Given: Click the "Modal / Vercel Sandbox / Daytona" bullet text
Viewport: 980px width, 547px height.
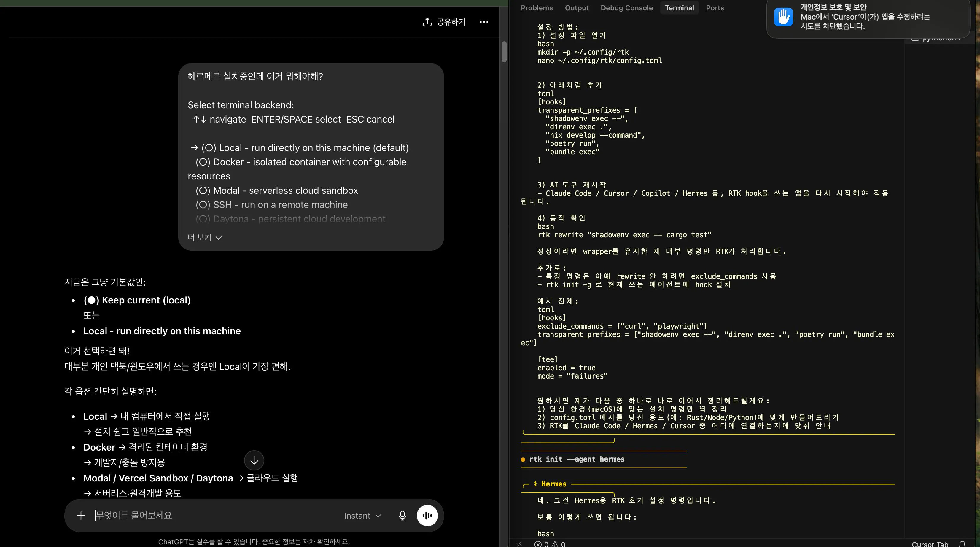Looking at the screenshot, I should click(158, 478).
